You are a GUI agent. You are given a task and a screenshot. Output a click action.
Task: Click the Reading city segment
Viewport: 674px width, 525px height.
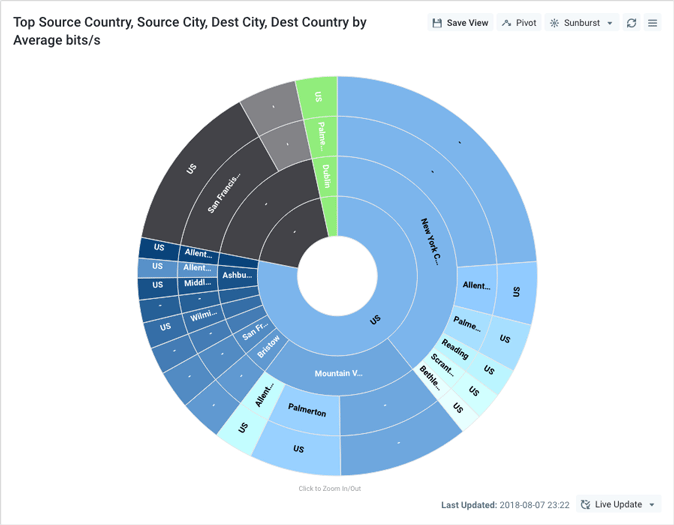454,350
